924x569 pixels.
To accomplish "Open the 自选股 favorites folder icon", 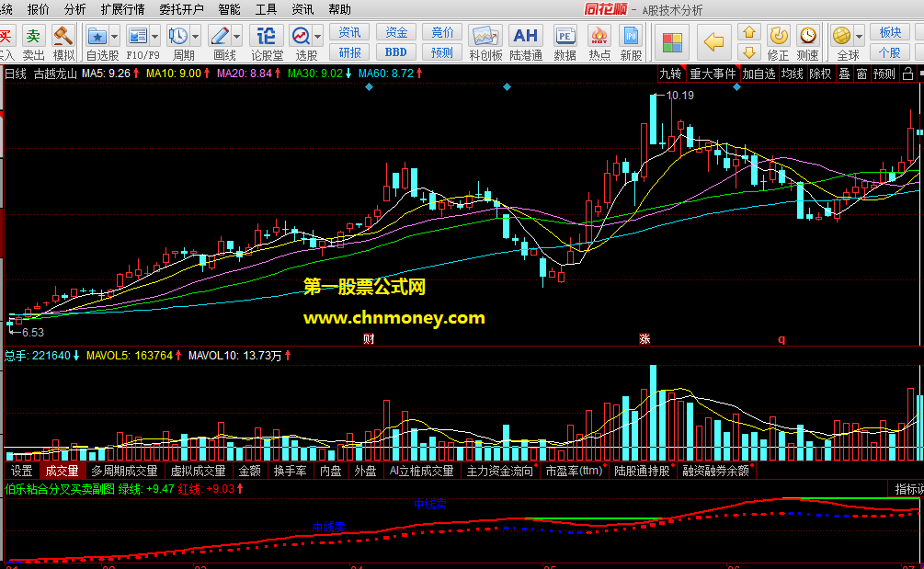I will [97, 37].
